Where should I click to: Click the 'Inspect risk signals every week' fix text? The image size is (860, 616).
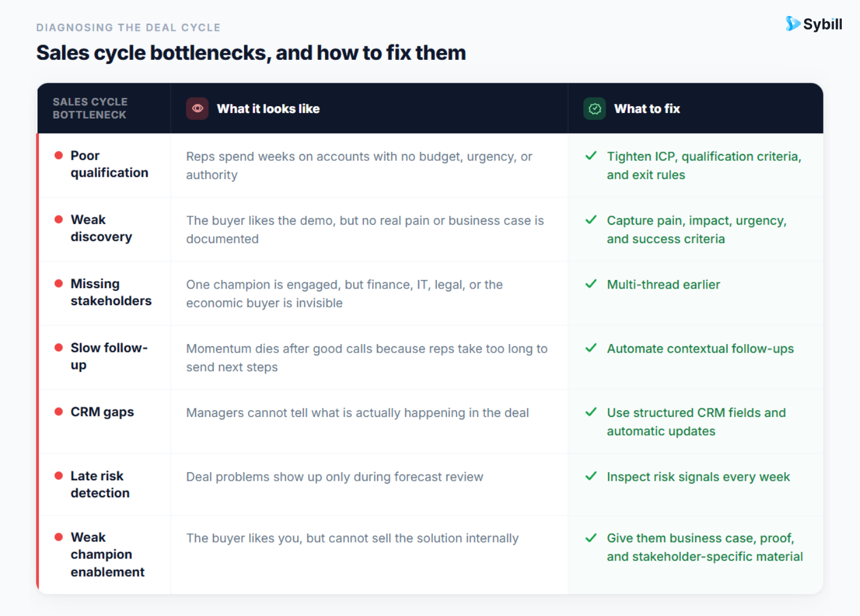(x=699, y=477)
